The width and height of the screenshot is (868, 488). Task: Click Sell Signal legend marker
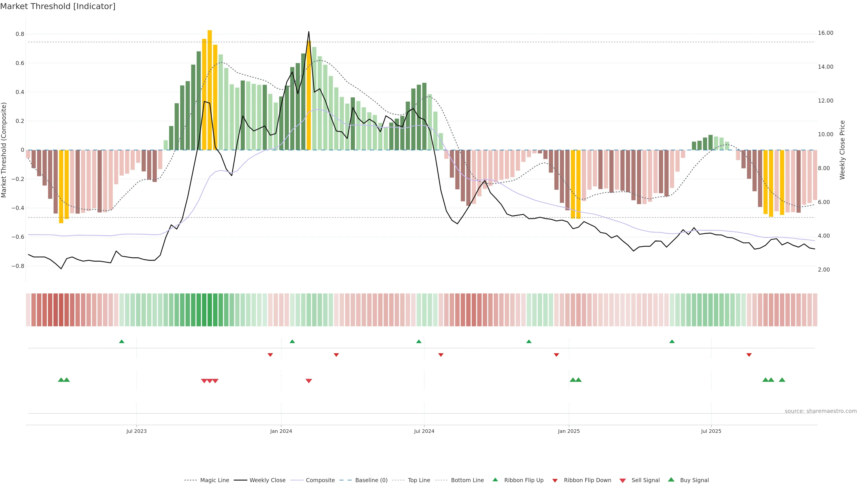point(622,480)
